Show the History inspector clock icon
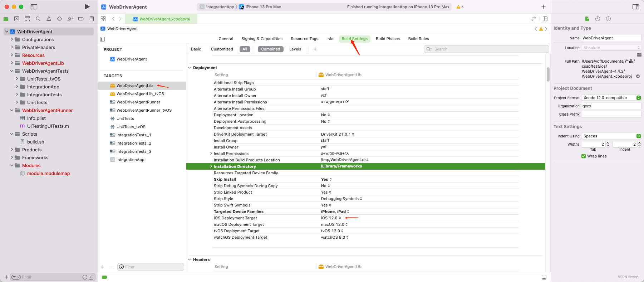Viewport: 644px width, 282px height. (x=598, y=19)
